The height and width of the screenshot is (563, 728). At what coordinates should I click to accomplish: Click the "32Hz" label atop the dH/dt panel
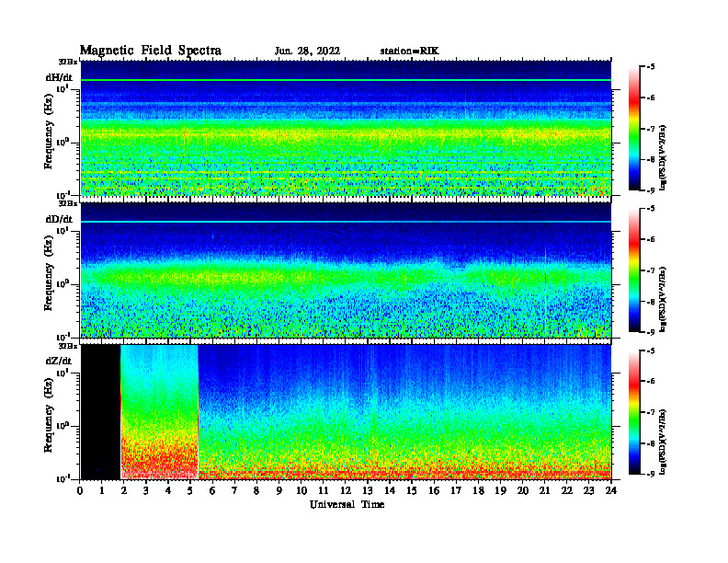pyautogui.click(x=67, y=62)
